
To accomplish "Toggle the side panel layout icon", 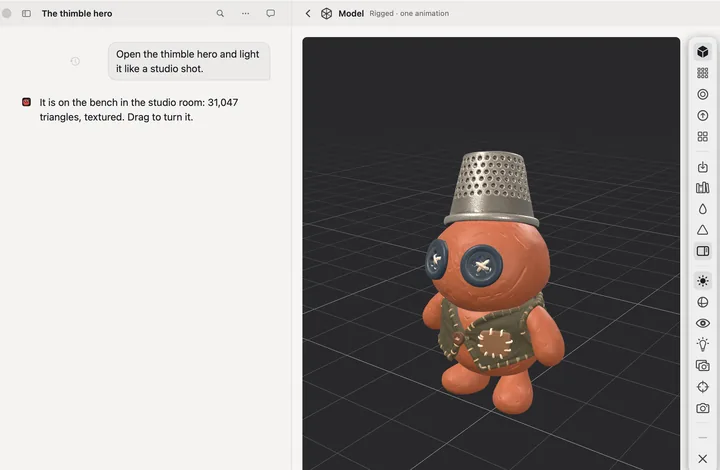I will 703,251.
